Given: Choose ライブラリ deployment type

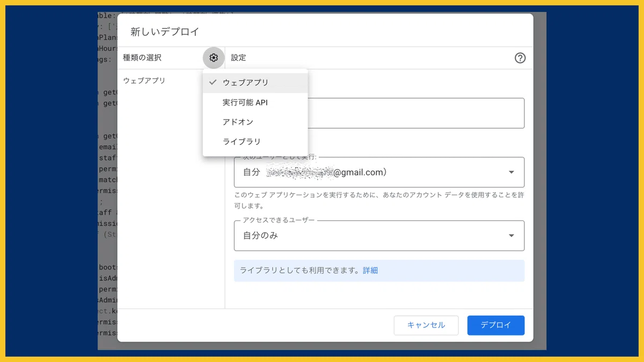Looking at the screenshot, I should [255, 142].
